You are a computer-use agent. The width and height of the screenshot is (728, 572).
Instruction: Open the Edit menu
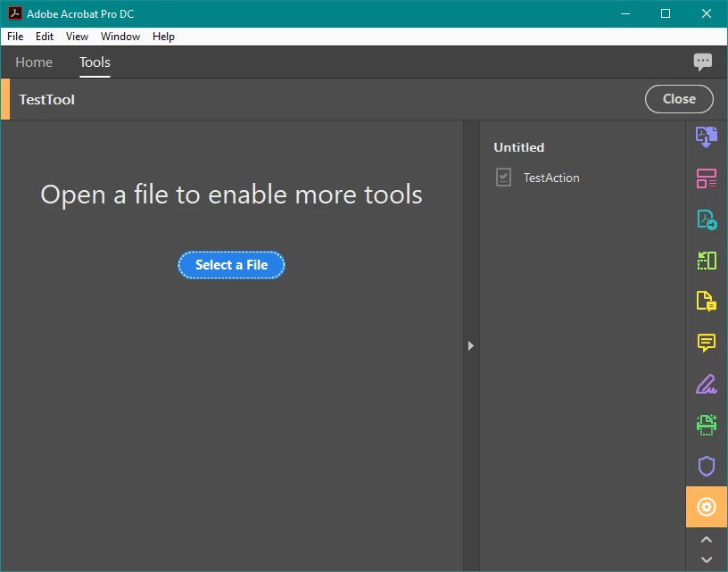(x=45, y=37)
